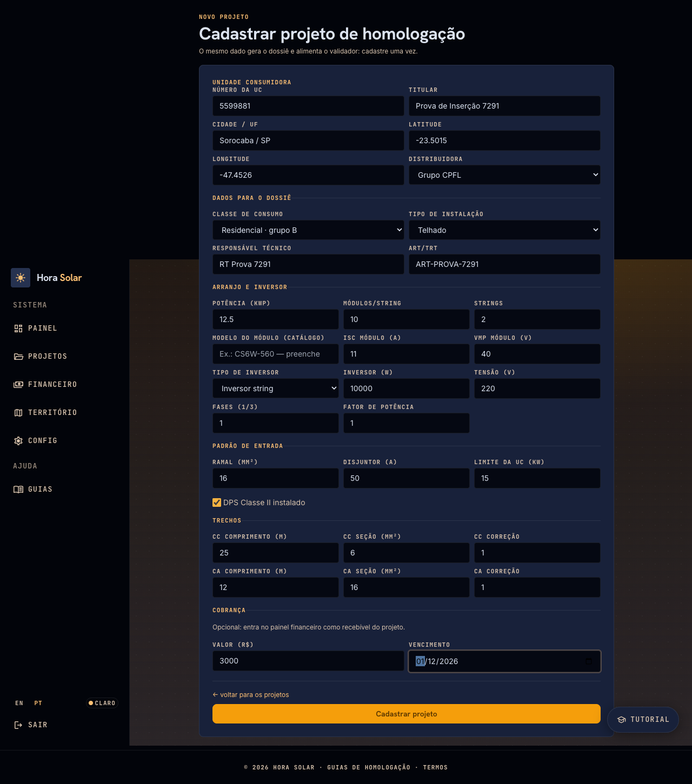Click the Cidade / UF field

308,140
